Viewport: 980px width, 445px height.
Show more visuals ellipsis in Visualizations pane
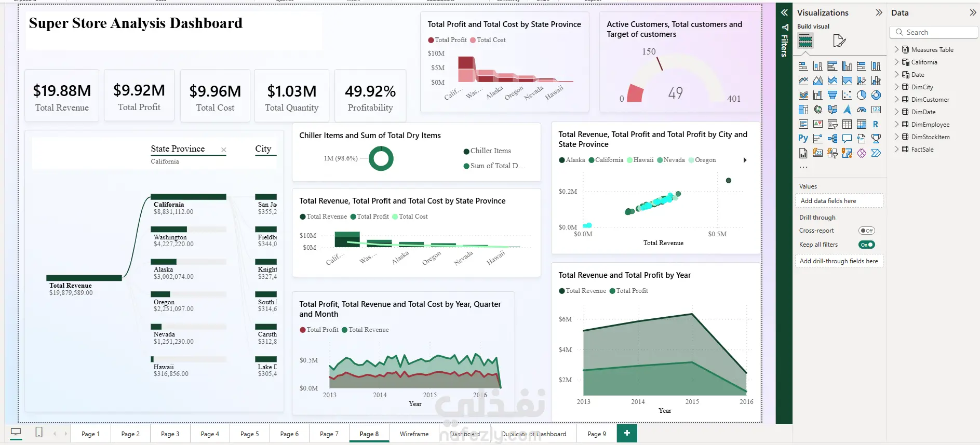click(803, 167)
